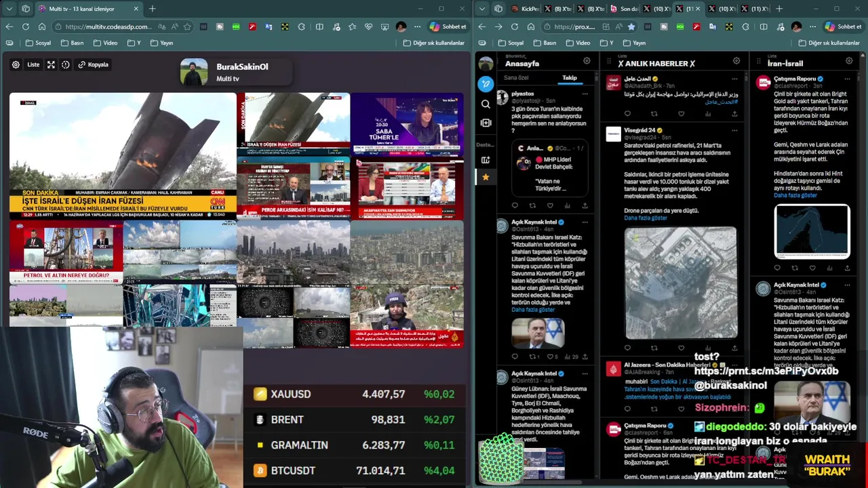This screenshot has height=488, width=868.
Task: Click the GRAMALTIN price row
Action: point(355,445)
